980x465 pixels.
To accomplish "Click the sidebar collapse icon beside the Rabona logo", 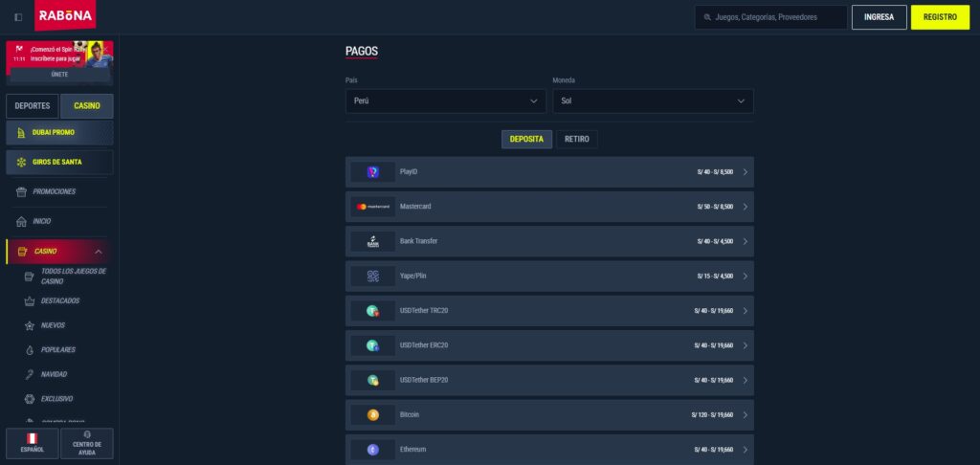I will [x=18, y=17].
